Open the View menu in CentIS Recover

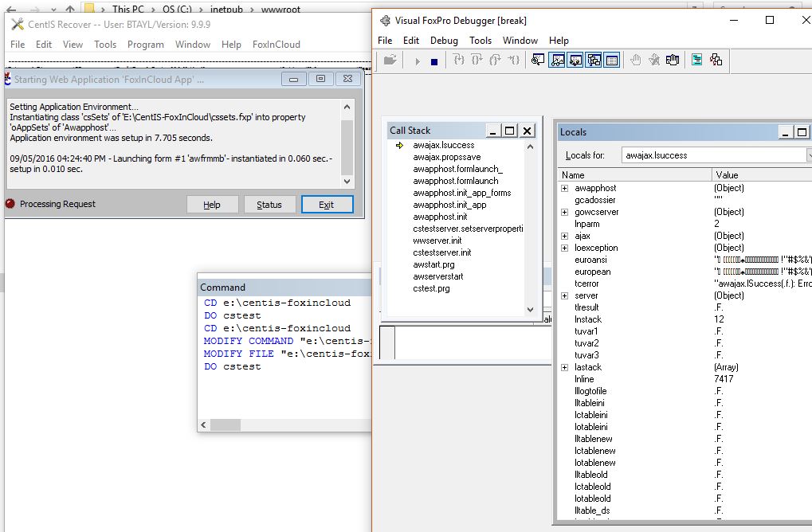pyautogui.click(x=73, y=45)
